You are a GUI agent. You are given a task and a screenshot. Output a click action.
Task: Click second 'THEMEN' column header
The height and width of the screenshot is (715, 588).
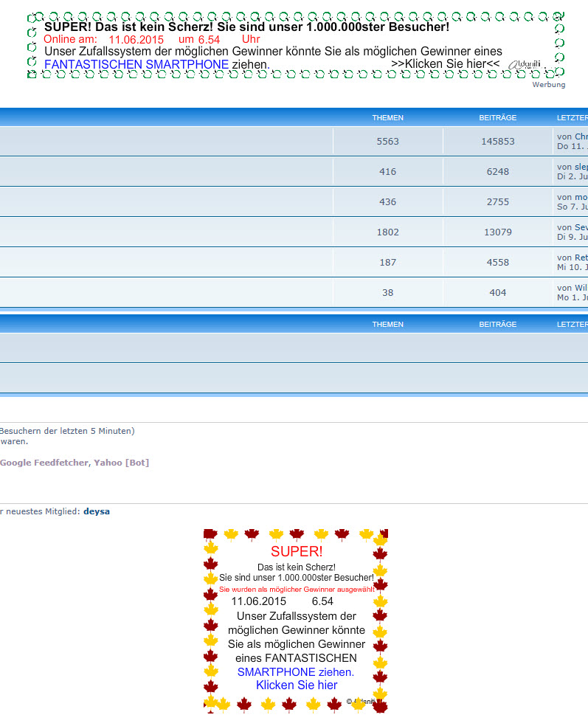tap(387, 324)
